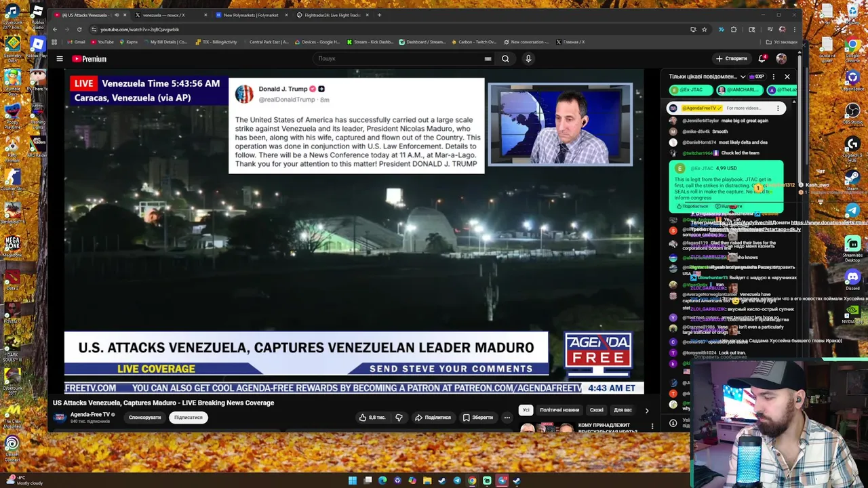Select the @Ex-JTAC chat chip
The image size is (868, 488).
click(x=691, y=90)
